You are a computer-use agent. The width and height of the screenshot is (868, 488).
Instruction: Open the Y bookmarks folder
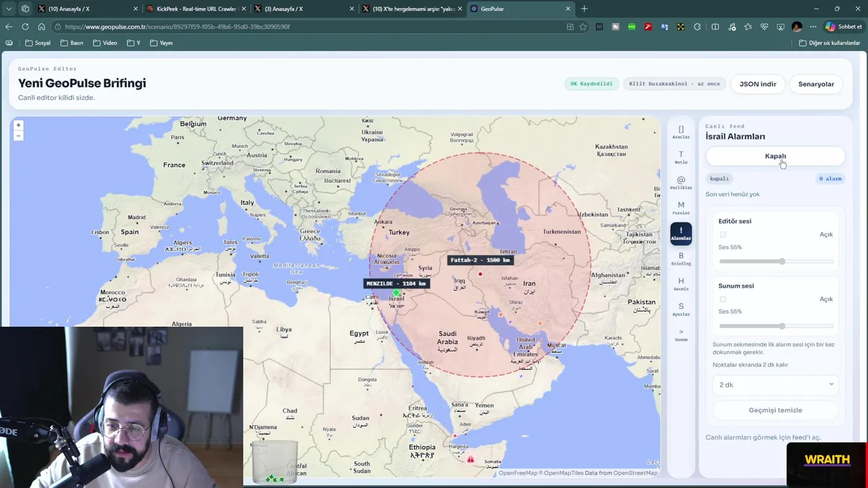pos(134,43)
